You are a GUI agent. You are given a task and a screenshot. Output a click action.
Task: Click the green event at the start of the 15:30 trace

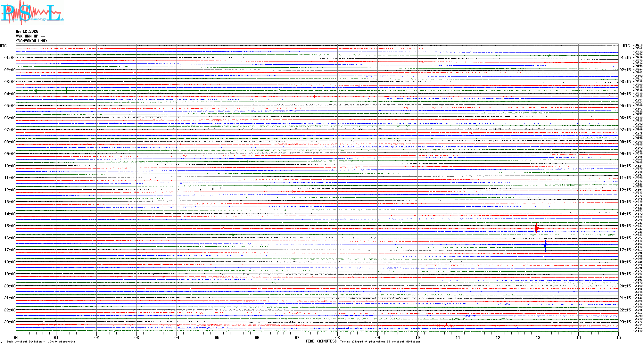[x=232, y=235]
